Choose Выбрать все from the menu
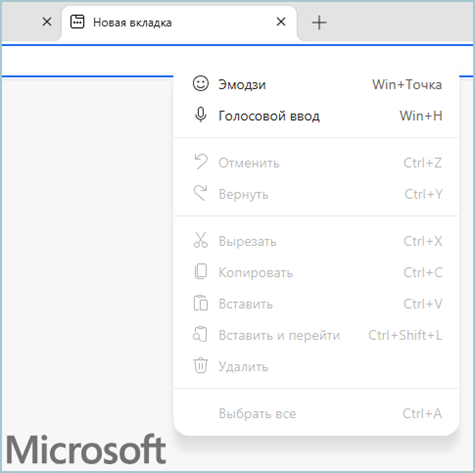Screen dimensions: 475x473 point(317,413)
